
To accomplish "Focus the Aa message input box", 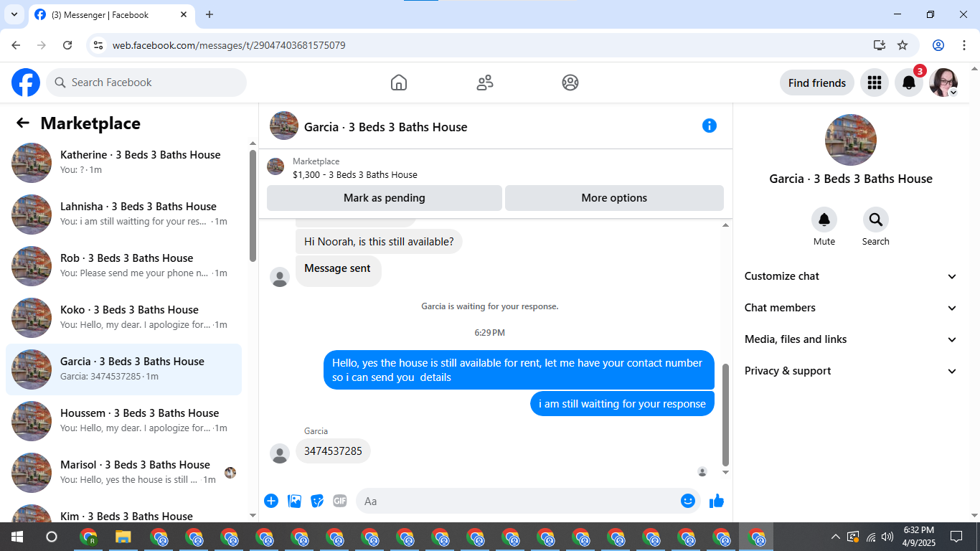I will tap(527, 501).
